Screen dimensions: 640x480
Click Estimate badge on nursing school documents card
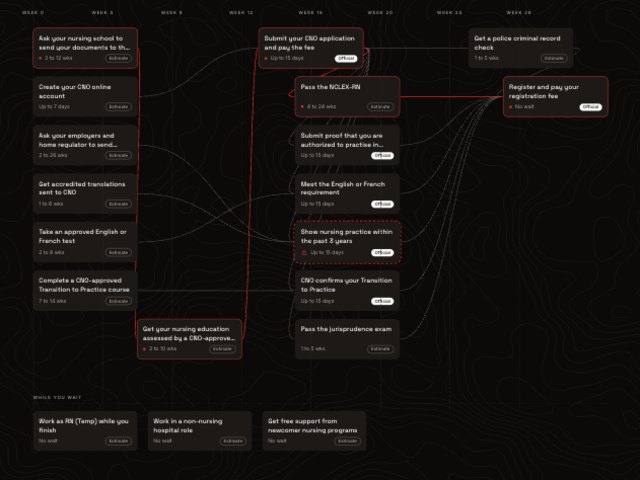coord(118,58)
